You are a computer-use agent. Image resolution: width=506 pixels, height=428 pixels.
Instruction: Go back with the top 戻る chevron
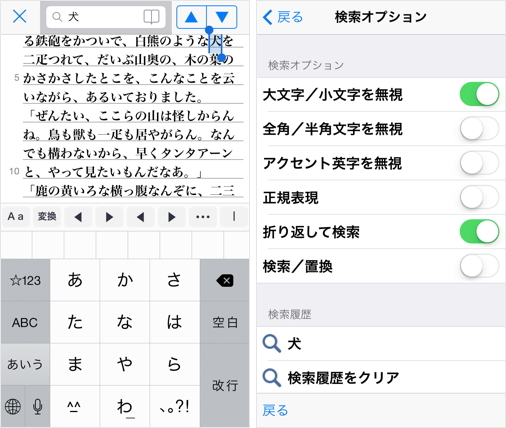point(283,17)
